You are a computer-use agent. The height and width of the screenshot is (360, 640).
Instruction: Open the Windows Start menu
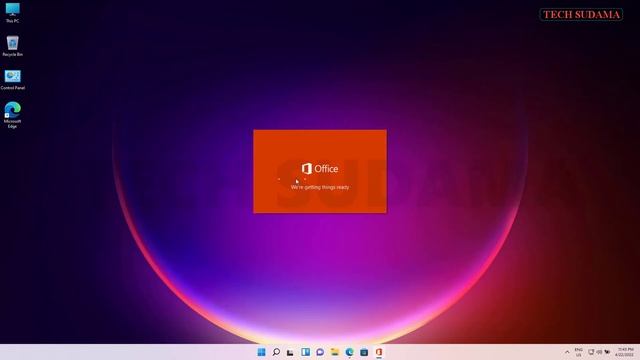coord(261,352)
